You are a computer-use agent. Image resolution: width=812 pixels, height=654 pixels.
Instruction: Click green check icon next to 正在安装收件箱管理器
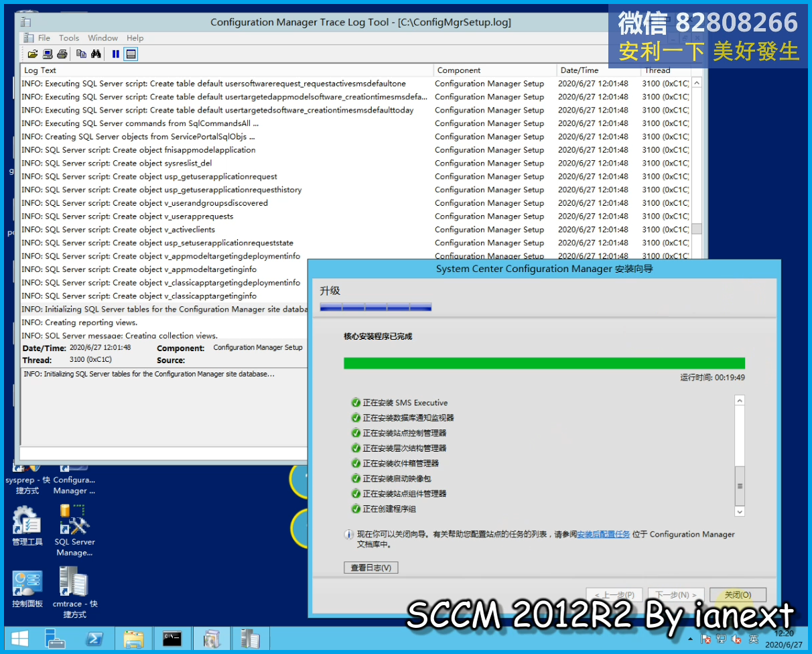[356, 463]
